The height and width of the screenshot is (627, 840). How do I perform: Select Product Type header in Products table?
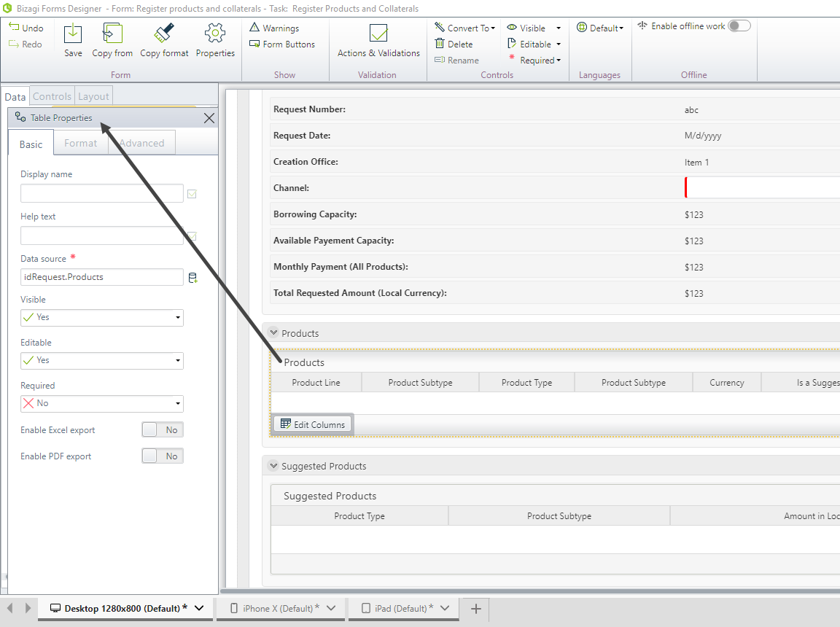(x=526, y=382)
